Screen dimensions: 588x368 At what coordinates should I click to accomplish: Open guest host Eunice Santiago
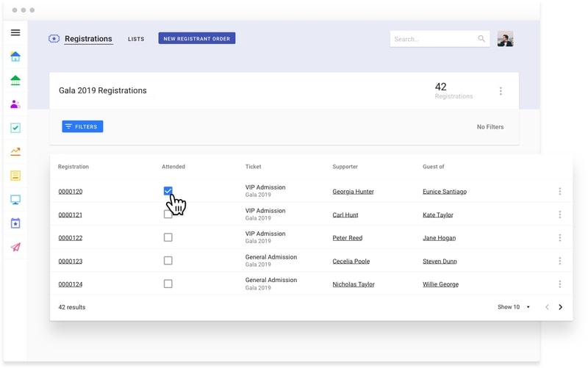(x=445, y=192)
